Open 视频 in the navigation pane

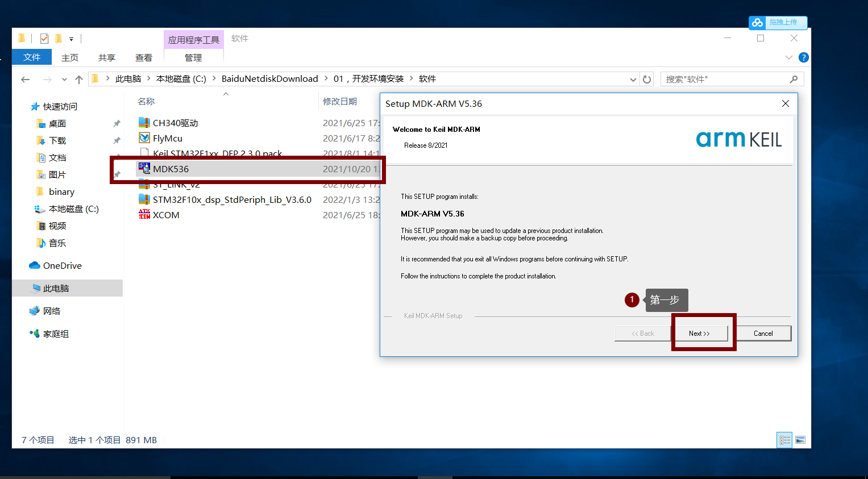tap(57, 226)
